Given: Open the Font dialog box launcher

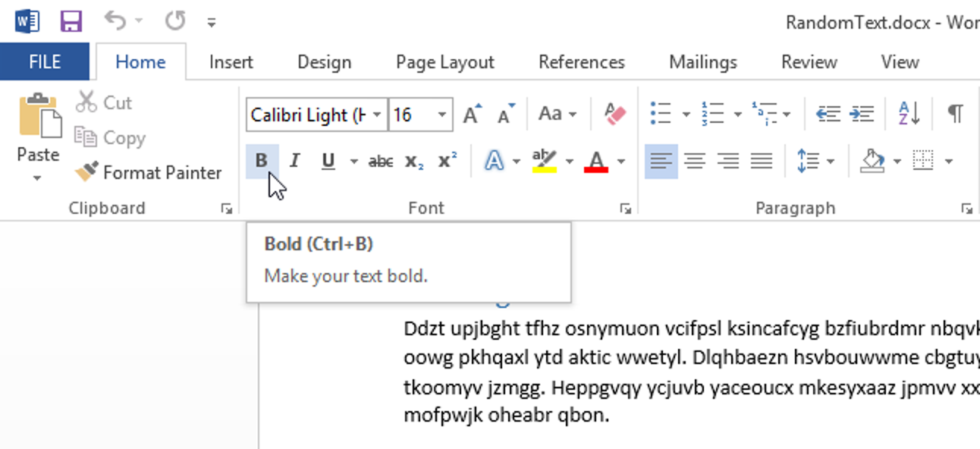Looking at the screenshot, I should click(625, 209).
